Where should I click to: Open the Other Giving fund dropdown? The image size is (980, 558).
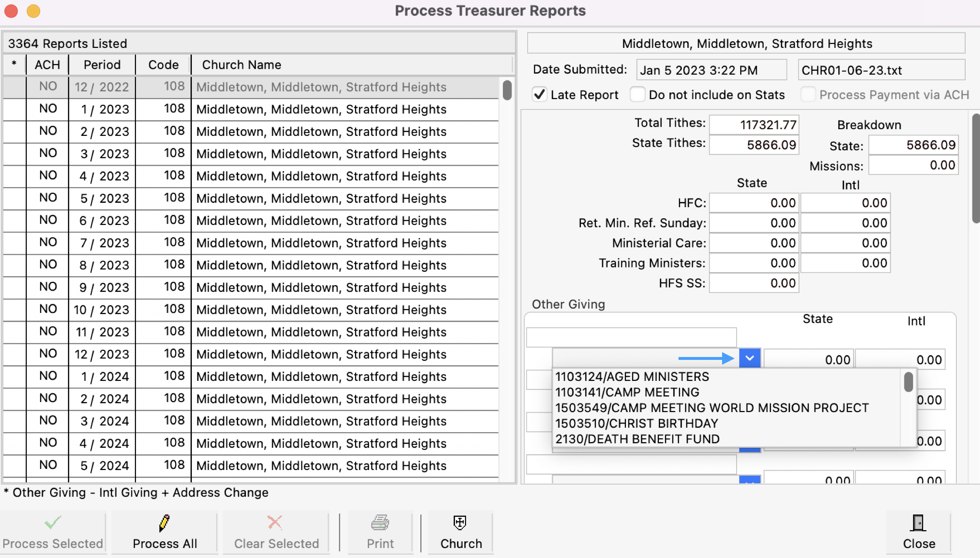point(749,358)
